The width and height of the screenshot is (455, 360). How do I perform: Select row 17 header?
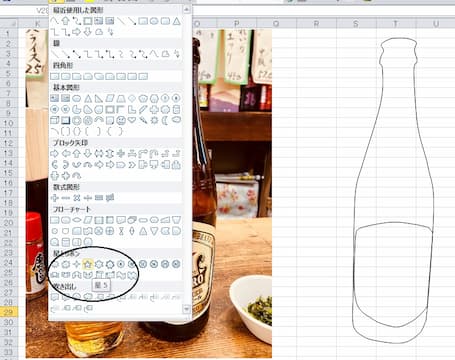8,193
